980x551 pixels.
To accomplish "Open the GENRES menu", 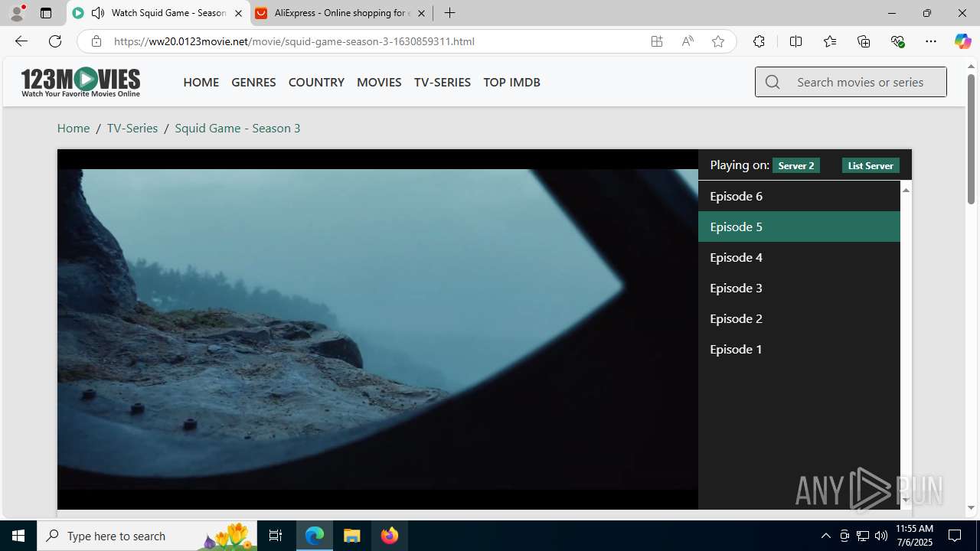I will coord(253,82).
